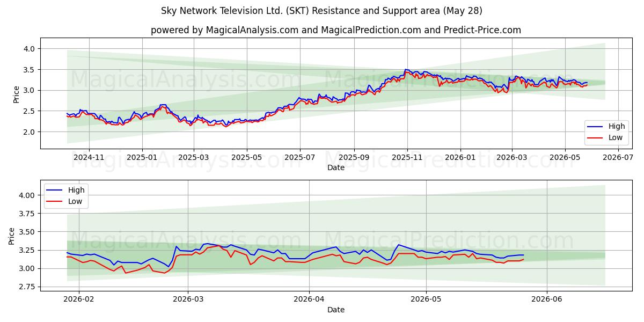This screenshot has width=644, height=322.
Task: Click the '3.25' y-axis value on bottom chart
Action: pyautogui.click(x=27, y=250)
